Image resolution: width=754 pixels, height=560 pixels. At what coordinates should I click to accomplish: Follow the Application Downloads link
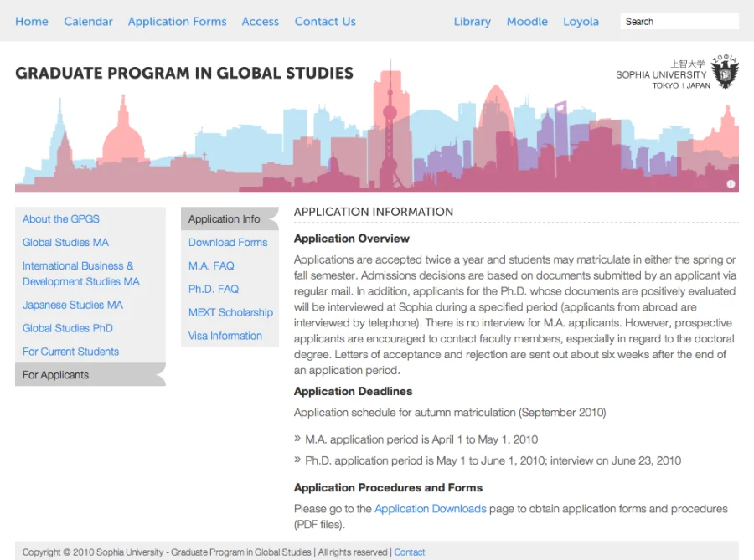click(430, 509)
